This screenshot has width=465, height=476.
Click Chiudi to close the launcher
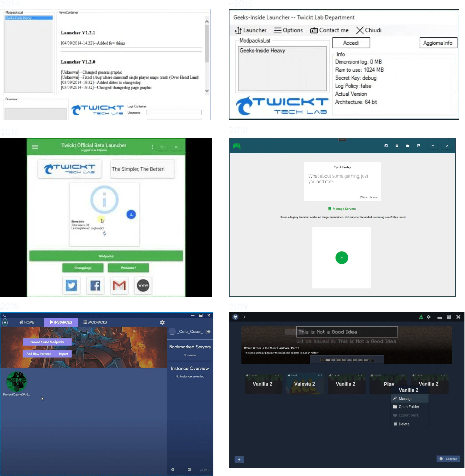click(x=368, y=30)
